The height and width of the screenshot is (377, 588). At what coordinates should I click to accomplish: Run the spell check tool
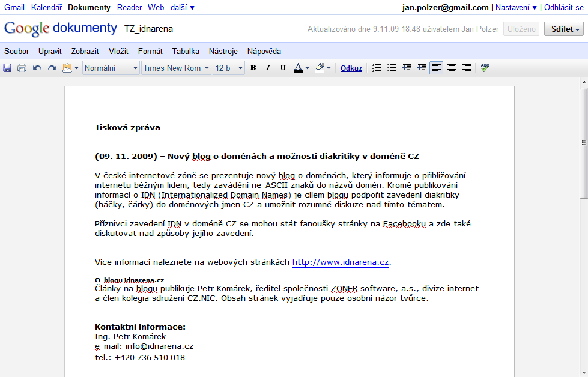[x=485, y=68]
